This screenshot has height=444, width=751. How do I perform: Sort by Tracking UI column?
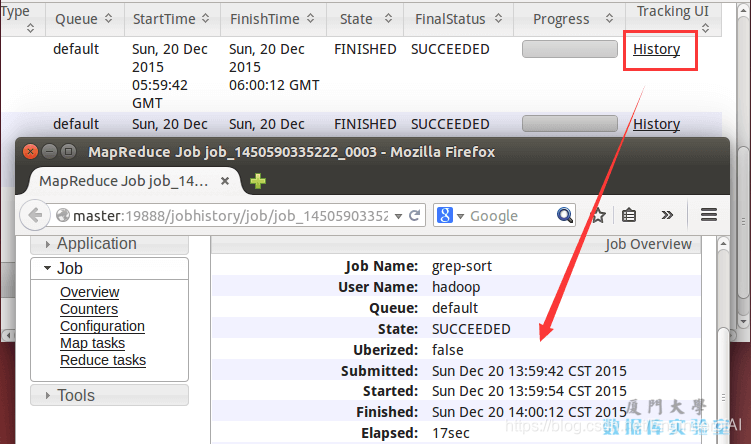pyautogui.click(x=673, y=19)
